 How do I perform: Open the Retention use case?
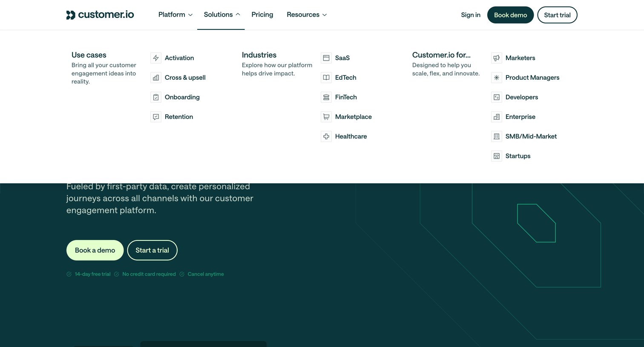(x=179, y=117)
